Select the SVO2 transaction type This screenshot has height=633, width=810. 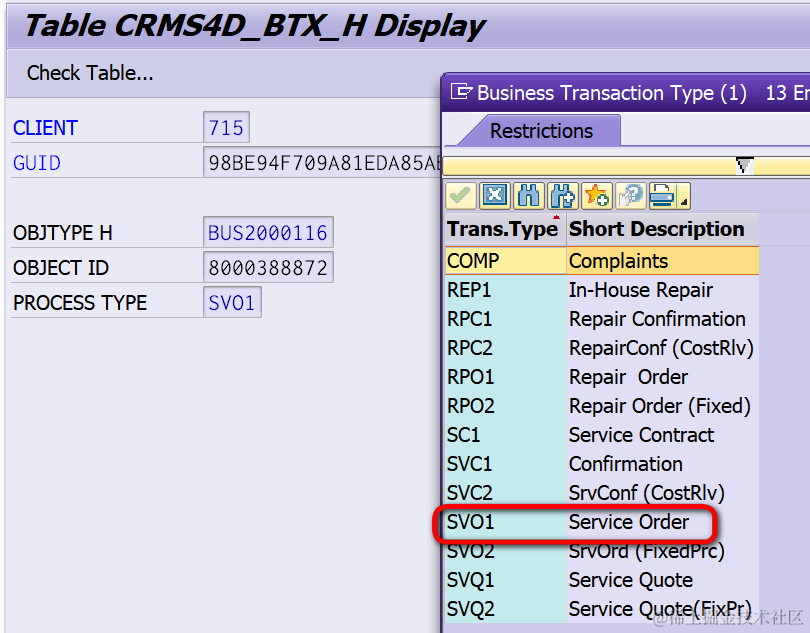(471, 551)
